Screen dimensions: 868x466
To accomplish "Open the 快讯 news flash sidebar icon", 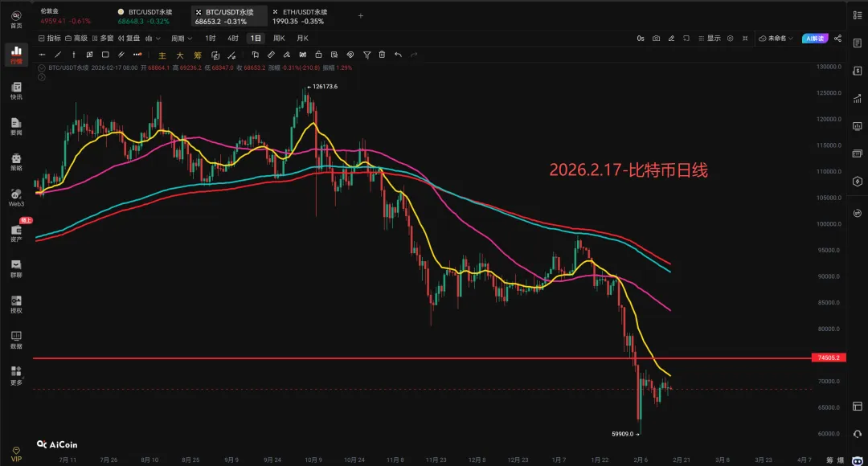I will point(16,91).
